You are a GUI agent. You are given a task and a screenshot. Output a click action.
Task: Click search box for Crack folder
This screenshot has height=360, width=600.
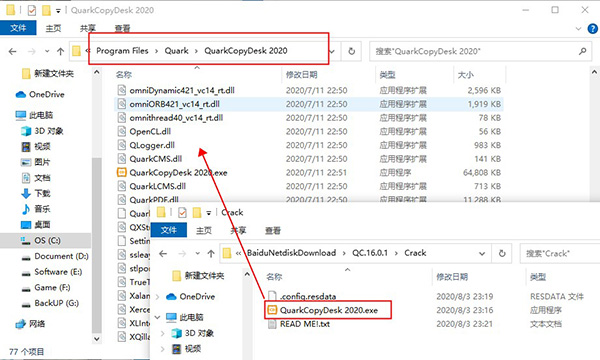(560, 253)
